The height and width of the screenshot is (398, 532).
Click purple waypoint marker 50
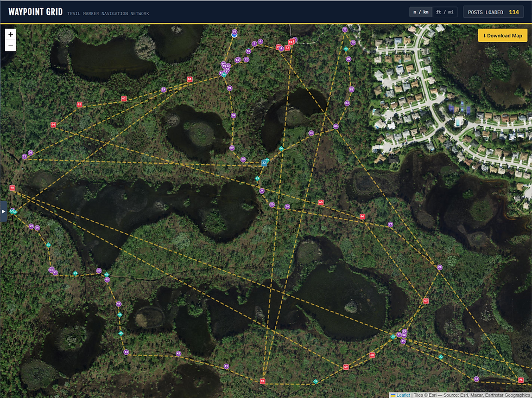tap(99, 271)
